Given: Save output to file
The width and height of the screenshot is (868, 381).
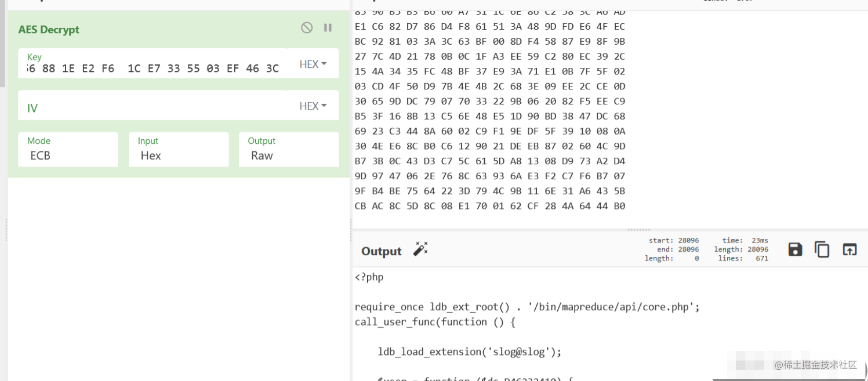Looking at the screenshot, I should click(795, 250).
